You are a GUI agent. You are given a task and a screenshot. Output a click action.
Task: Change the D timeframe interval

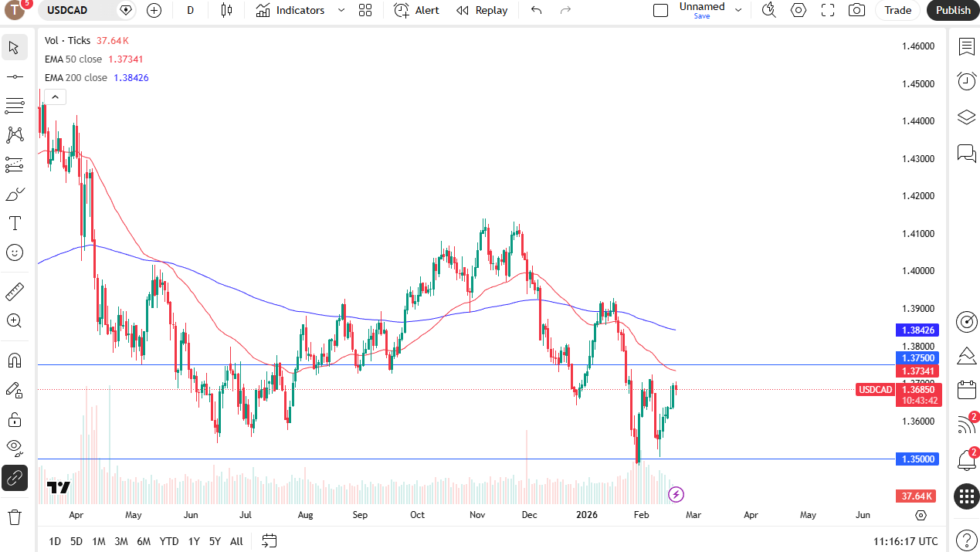190,10
